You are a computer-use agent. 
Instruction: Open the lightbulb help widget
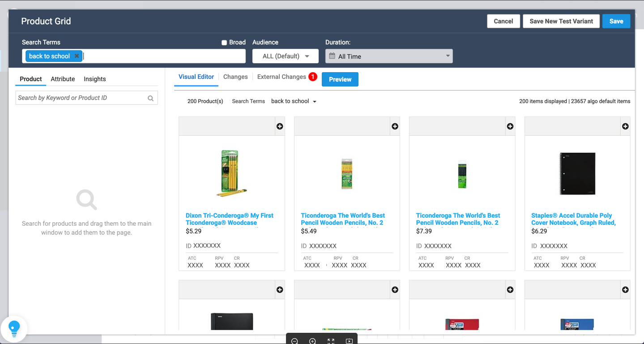tap(14, 329)
